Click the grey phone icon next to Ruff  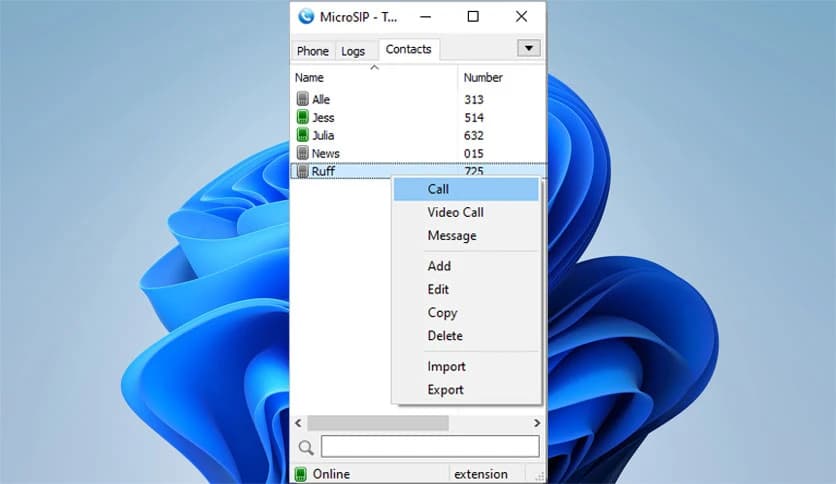pyautogui.click(x=302, y=171)
